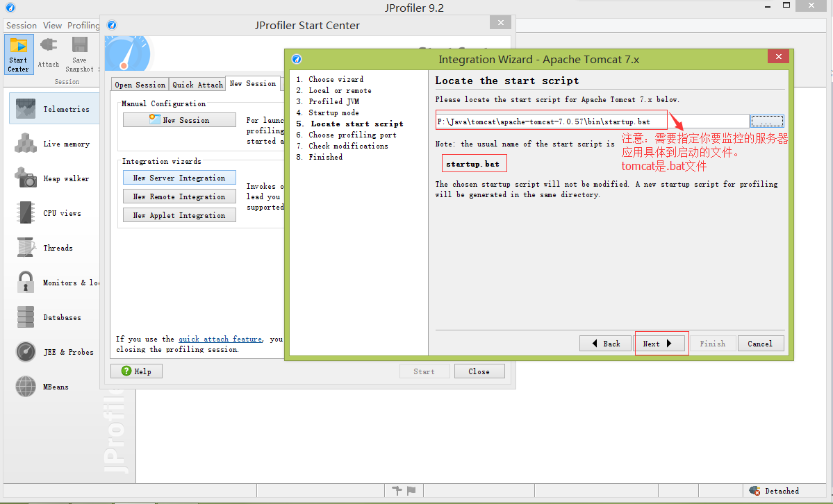Viewport: 833px width, 504px height.
Task: Click the Detached status icon
Action: click(754, 490)
